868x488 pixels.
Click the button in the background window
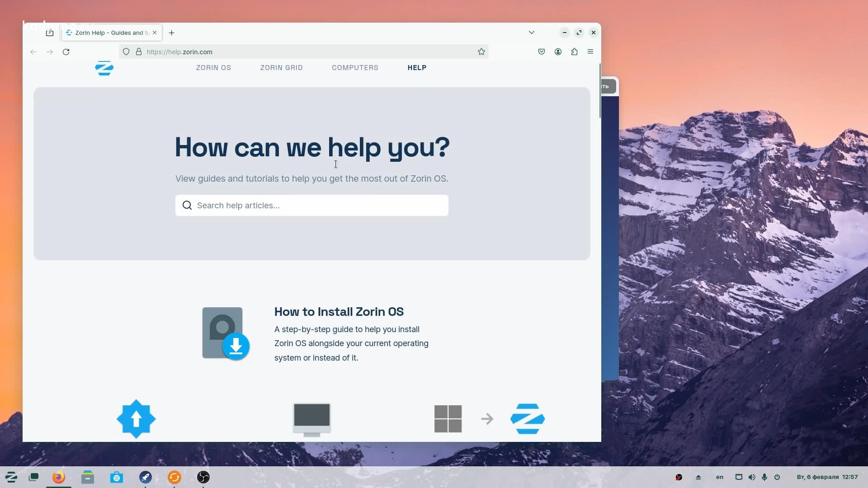[x=609, y=86]
